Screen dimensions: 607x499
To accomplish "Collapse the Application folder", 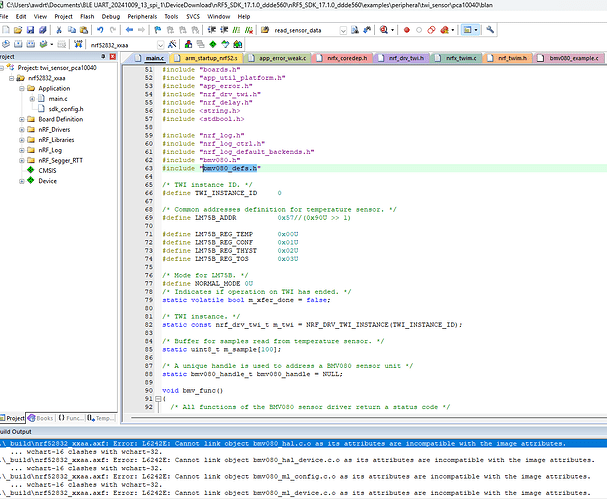I will click(22, 88).
